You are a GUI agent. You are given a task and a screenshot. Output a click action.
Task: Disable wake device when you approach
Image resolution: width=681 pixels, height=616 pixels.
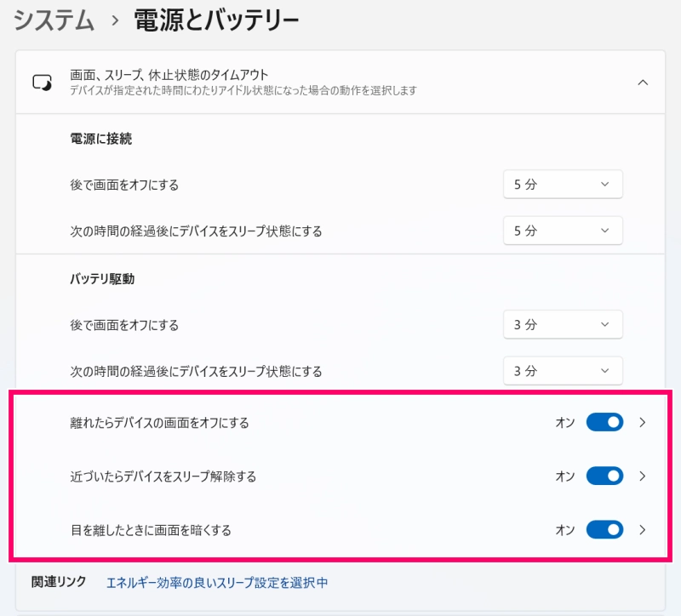[x=604, y=476]
